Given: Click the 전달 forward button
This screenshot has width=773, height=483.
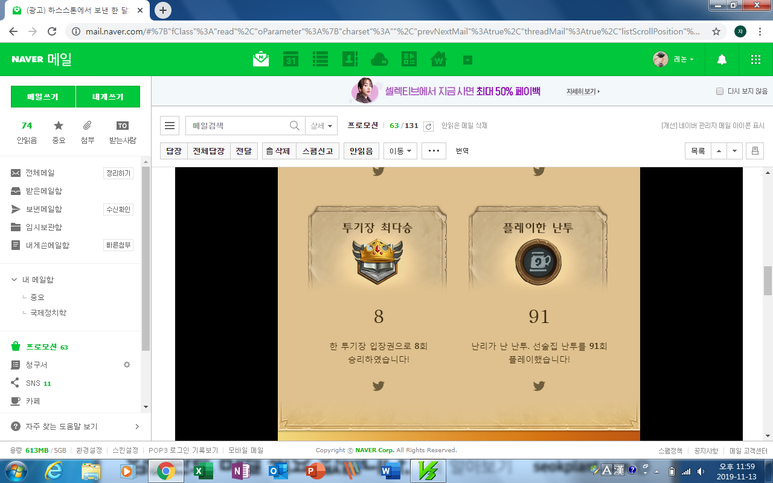Looking at the screenshot, I should (244, 151).
